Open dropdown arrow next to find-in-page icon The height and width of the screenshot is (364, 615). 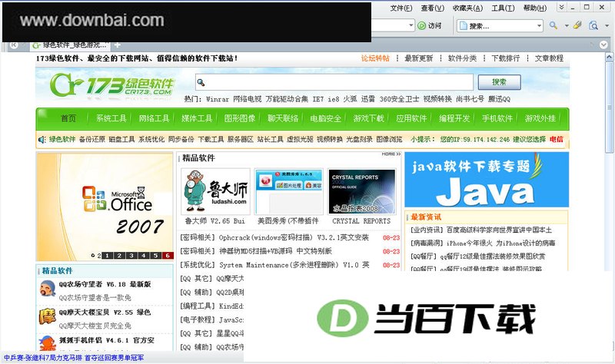pyautogui.click(x=607, y=26)
